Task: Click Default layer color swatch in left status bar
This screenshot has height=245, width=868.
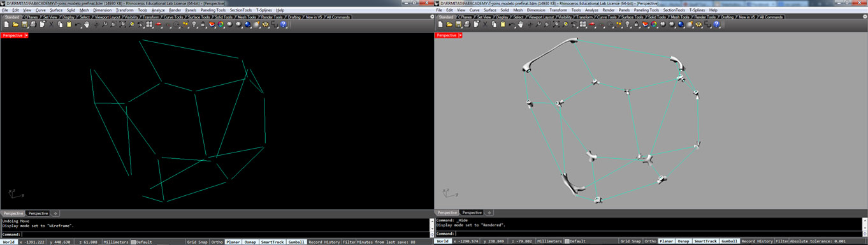Action: coord(133,242)
